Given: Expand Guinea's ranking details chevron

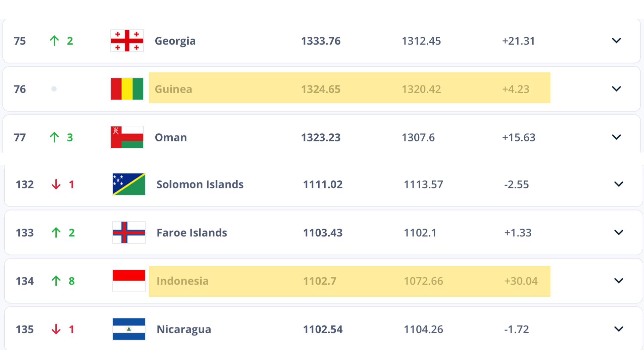Looking at the screenshot, I should pos(616,89).
